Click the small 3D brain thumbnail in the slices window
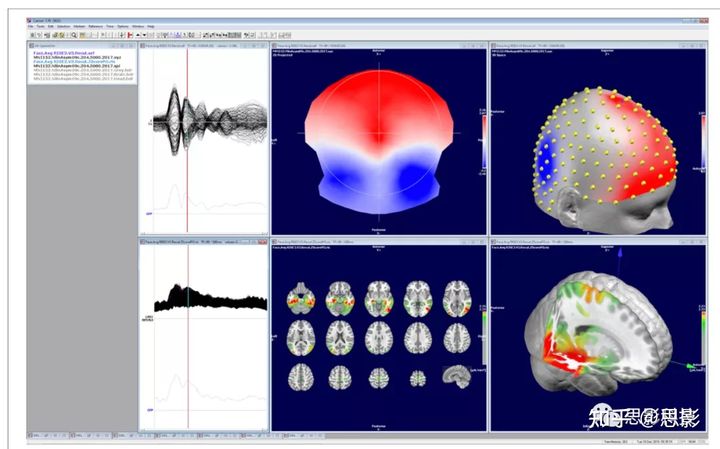The image size is (720, 449). click(456, 376)
